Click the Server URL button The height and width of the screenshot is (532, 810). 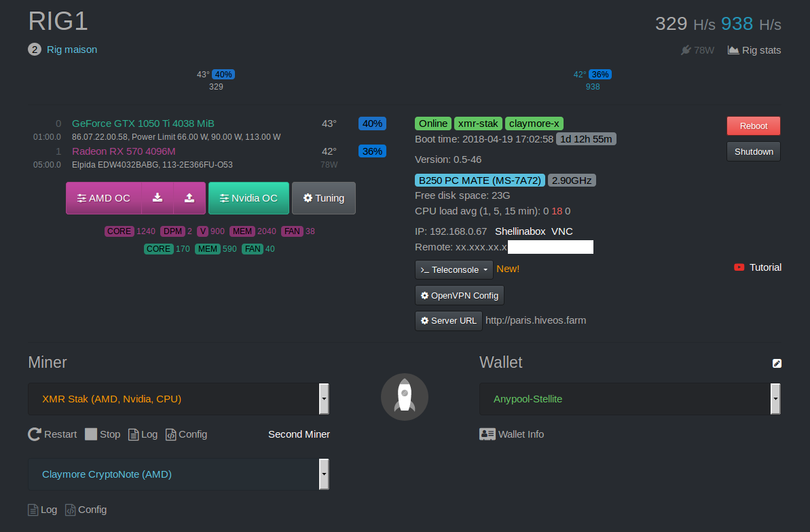pyautogui.click(x=448, y=320)
